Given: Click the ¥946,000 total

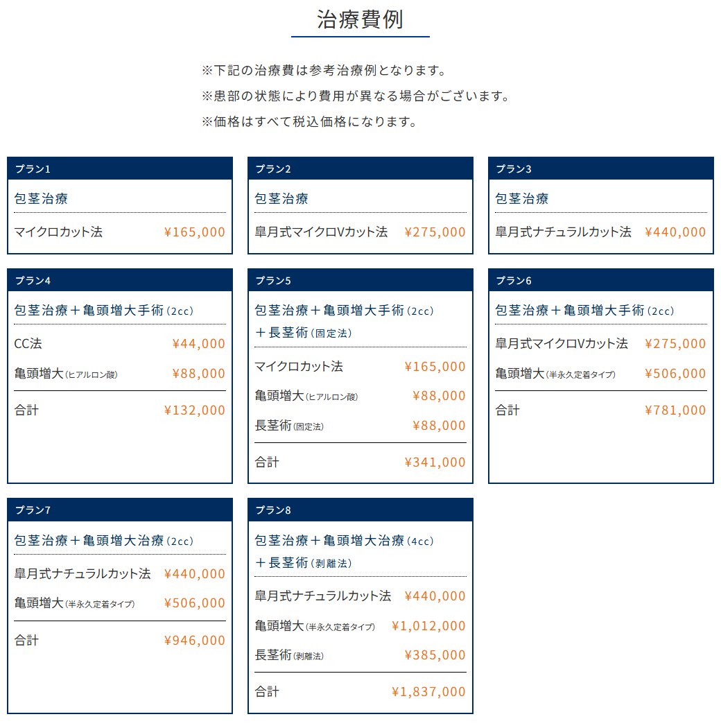Looking at the screenshot, I should [195, 640].
